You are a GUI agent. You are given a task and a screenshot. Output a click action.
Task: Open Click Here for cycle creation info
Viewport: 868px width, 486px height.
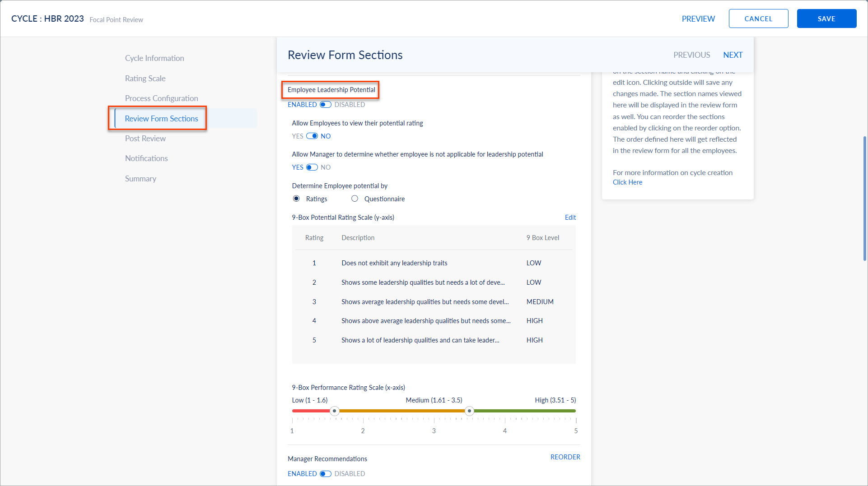click(x=627, y=182)
